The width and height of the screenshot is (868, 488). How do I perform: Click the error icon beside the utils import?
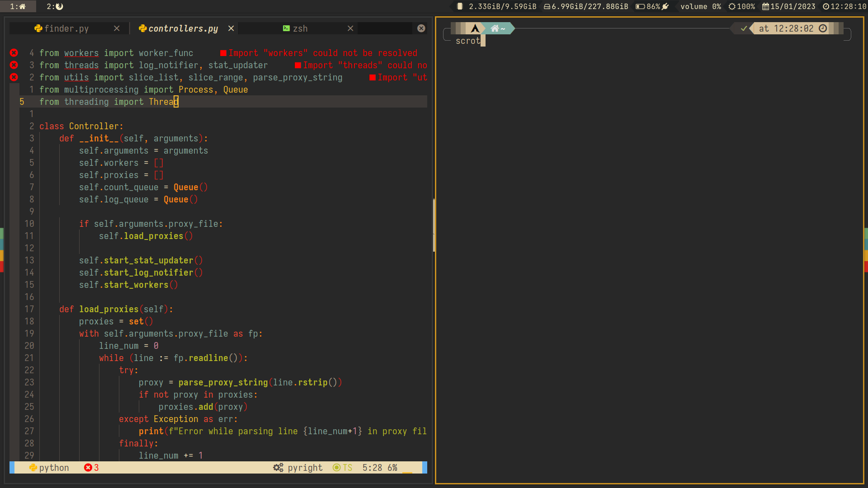point(14,77)
